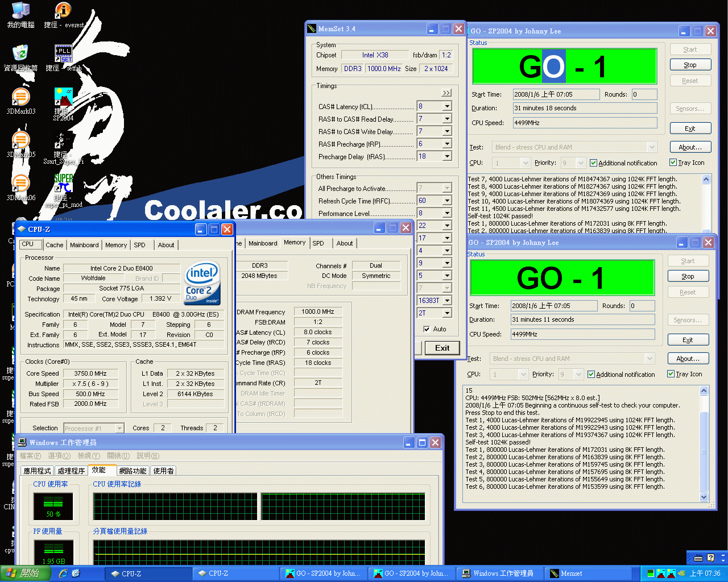Image resolution: width=728 pixels, height=582 pixels.
Task: Click the language bar help icon
Action: tap(710, 558)
